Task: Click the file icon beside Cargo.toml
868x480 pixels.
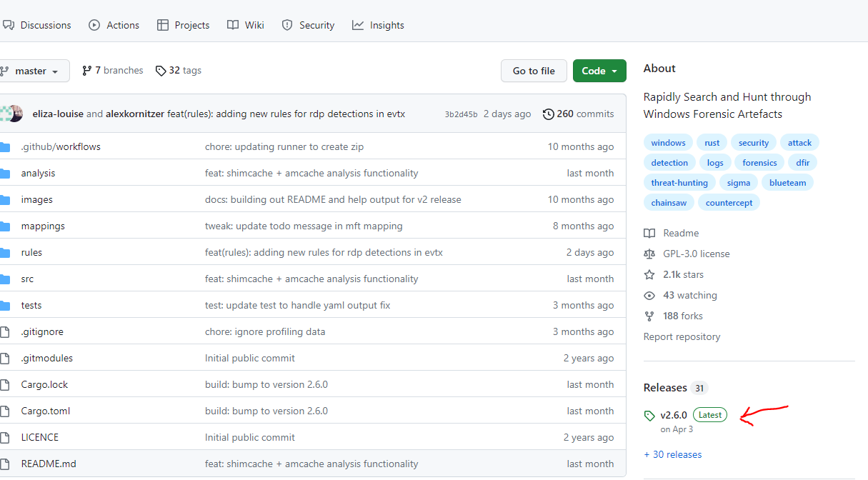Action: [5, 411]
